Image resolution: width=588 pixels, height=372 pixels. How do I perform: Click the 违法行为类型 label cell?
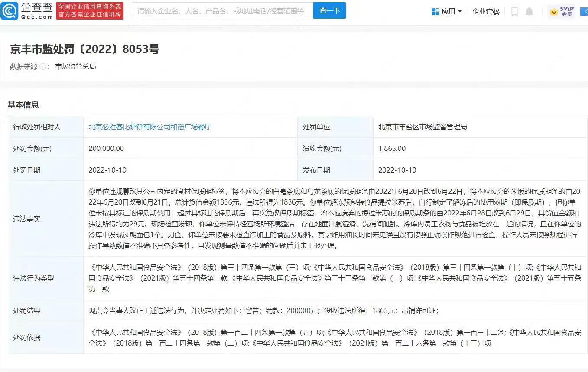[x=45, y=278]
